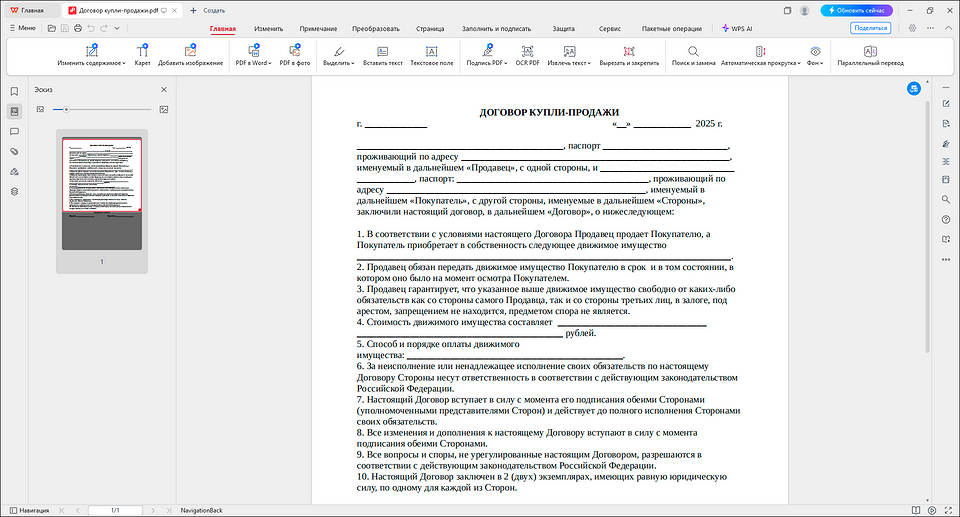Expand the Автоматическая прокрутка dropdown arrow

pyautogui.click(x=799, y=63)
